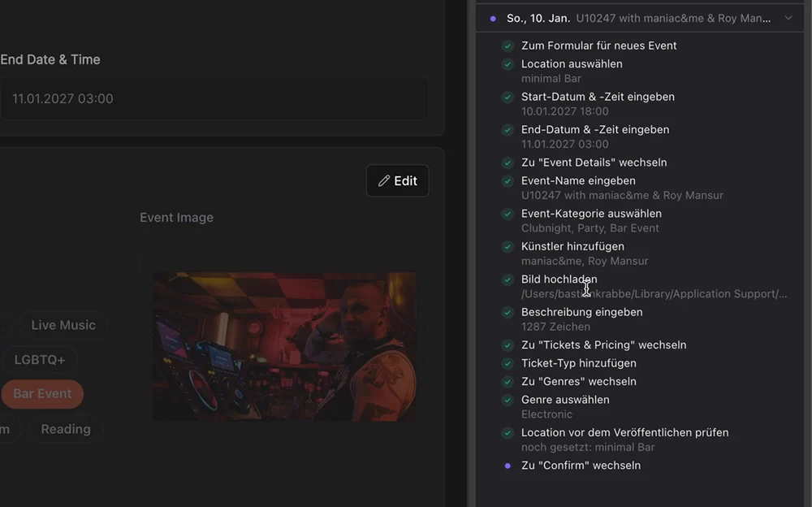Click the "/Users/.../Library/Application Support" file path
This screenshot has height=507, width=812.
click(x=654, y=294)
